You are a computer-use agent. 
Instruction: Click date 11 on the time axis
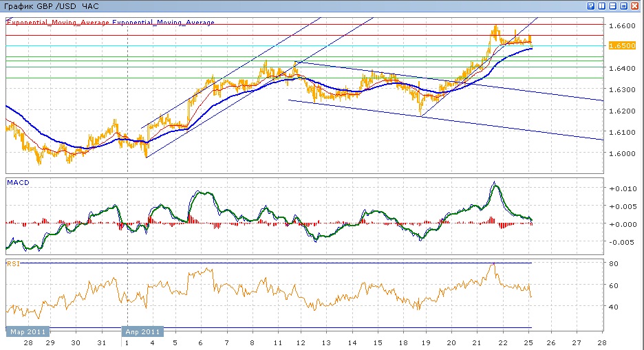click(x=277, y=342)
